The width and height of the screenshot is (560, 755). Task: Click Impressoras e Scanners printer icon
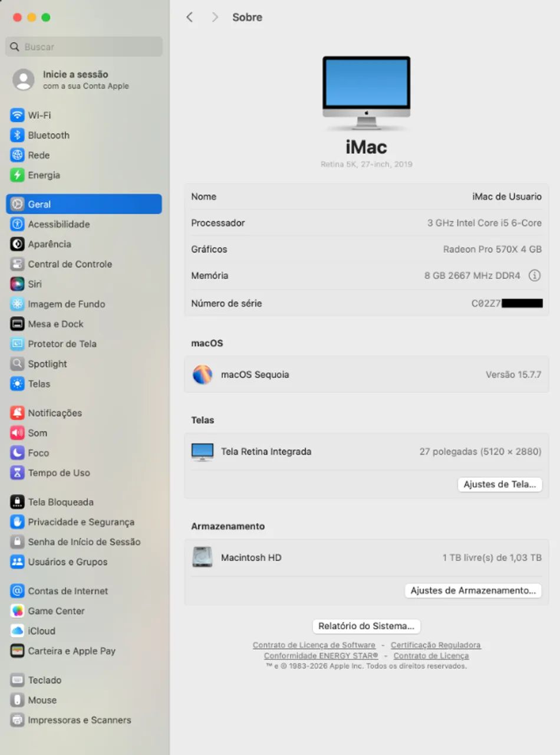(18, 720)
